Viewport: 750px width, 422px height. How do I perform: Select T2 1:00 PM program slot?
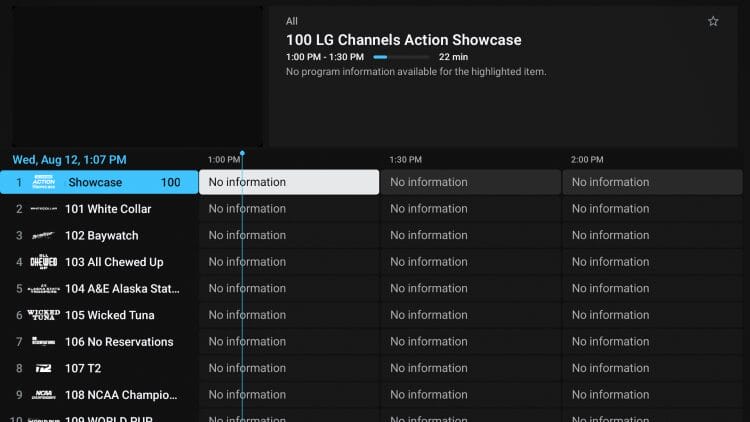pyautogui.click(x=289, y=368)
